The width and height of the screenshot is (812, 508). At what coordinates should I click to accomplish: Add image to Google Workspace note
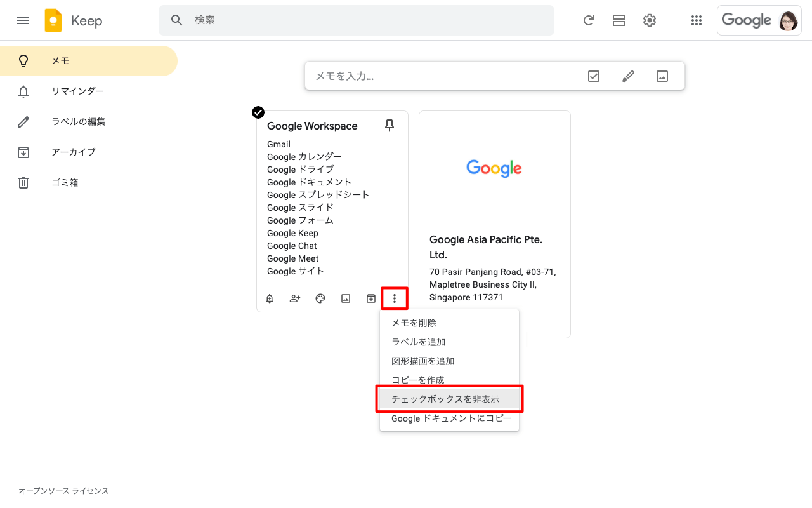coord(346,298)
